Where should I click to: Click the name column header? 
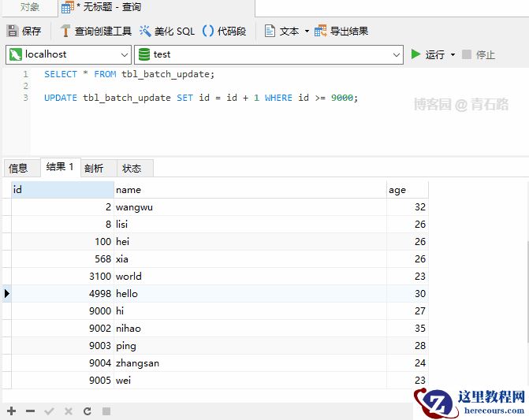(x=251, y=190)
